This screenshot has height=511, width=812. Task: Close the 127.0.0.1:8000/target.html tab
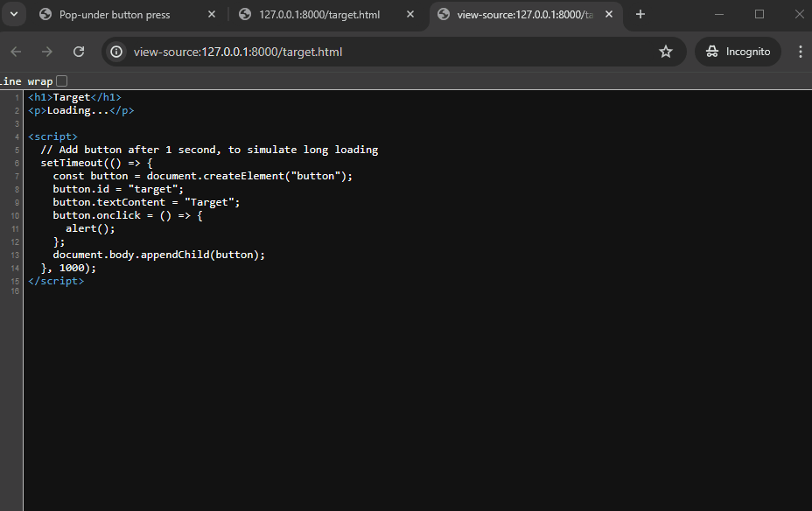[411, 15]
